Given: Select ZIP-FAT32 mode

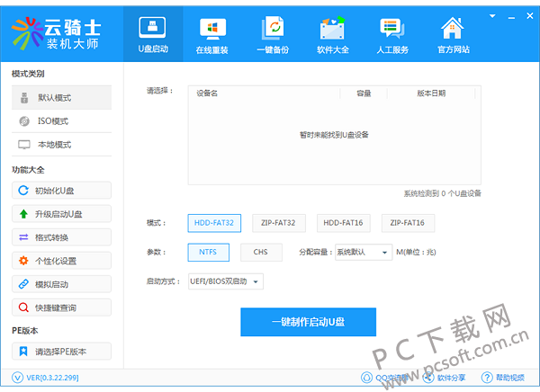Looking at the screenshot, I should pos(278,223).
